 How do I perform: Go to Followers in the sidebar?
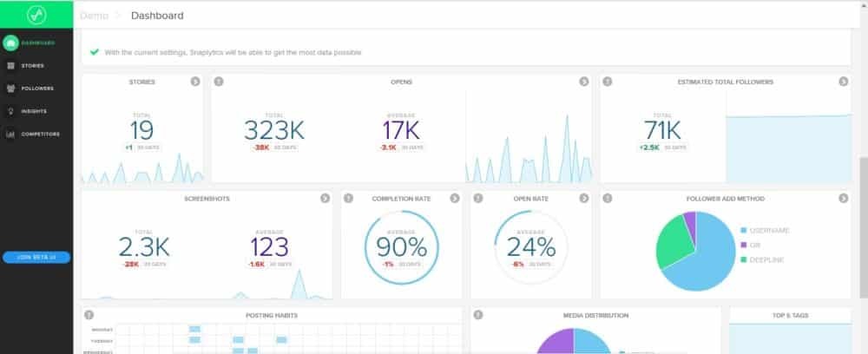(36, 88)
